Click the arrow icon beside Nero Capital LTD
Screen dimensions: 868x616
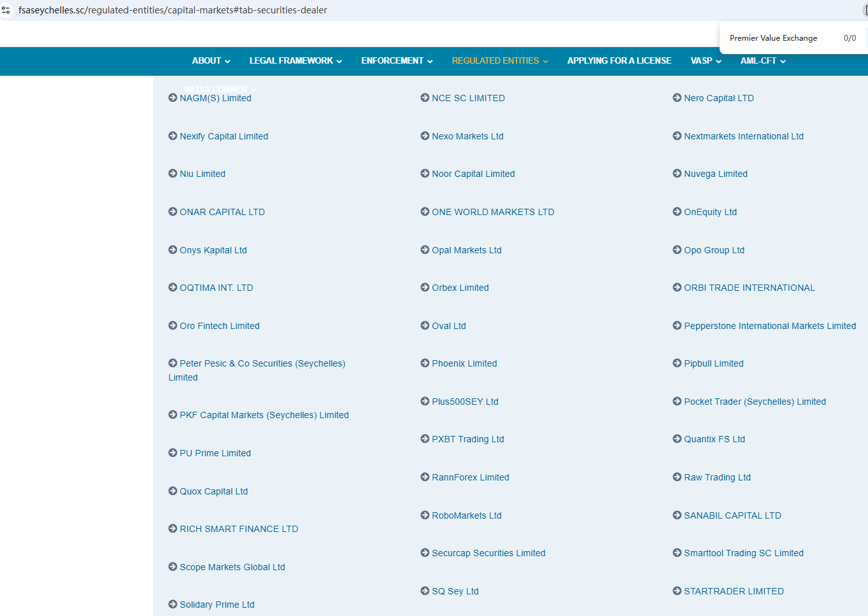(x=677, y=97)
